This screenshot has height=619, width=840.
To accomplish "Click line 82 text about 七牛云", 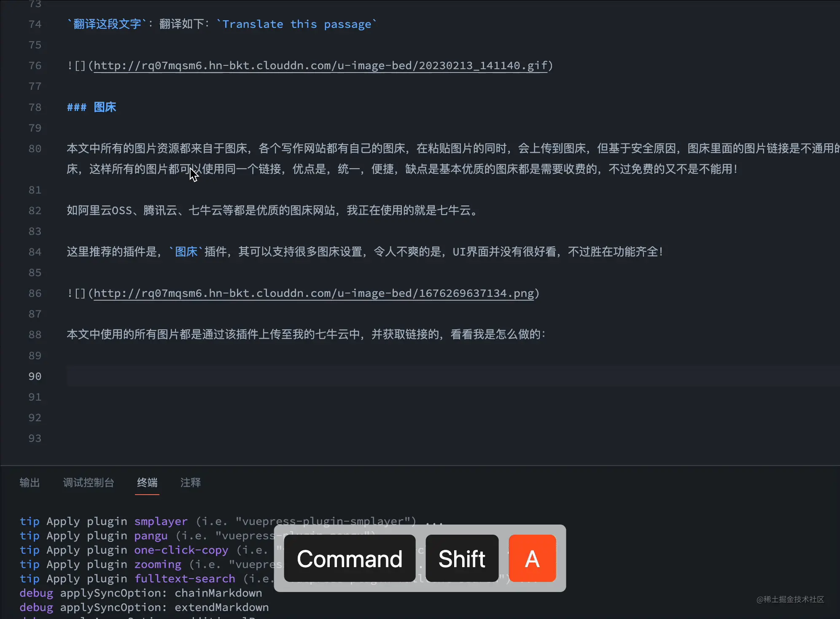I will click(272, 210).
